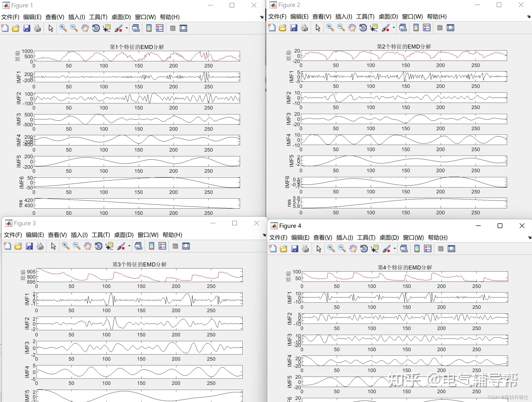This screenshot has height=402, width=532.
Task: Click Brush data tool in Figure 1
Action: click(x=118, y=28)
